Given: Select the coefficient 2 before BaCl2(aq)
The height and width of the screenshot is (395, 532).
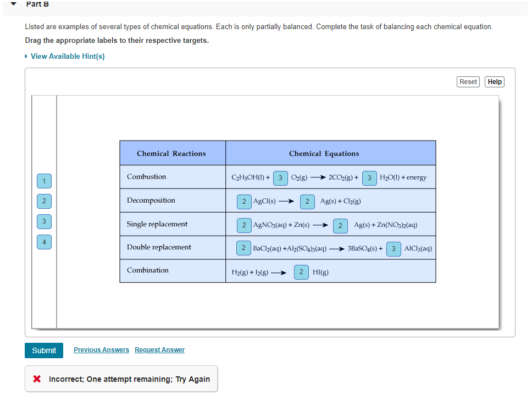Looking at the screenshot, I should [x=243, y=248].
